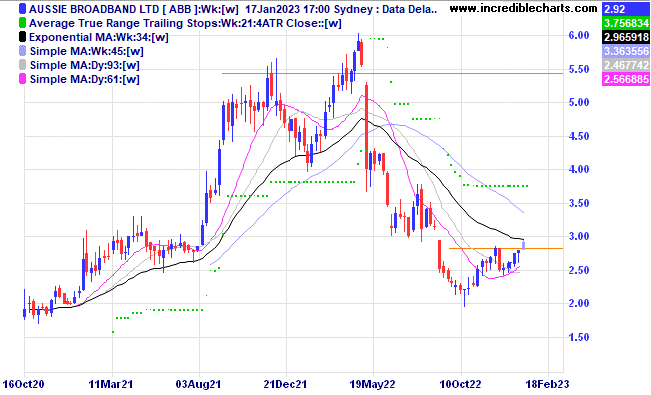Click the 4.00 price axis label
Image resolution: width=651 pixels, height=395 pixels.
[579, 169]
